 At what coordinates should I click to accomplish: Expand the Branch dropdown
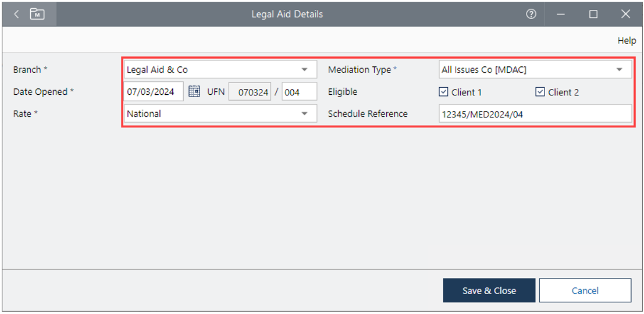click(x=304, y=70)
